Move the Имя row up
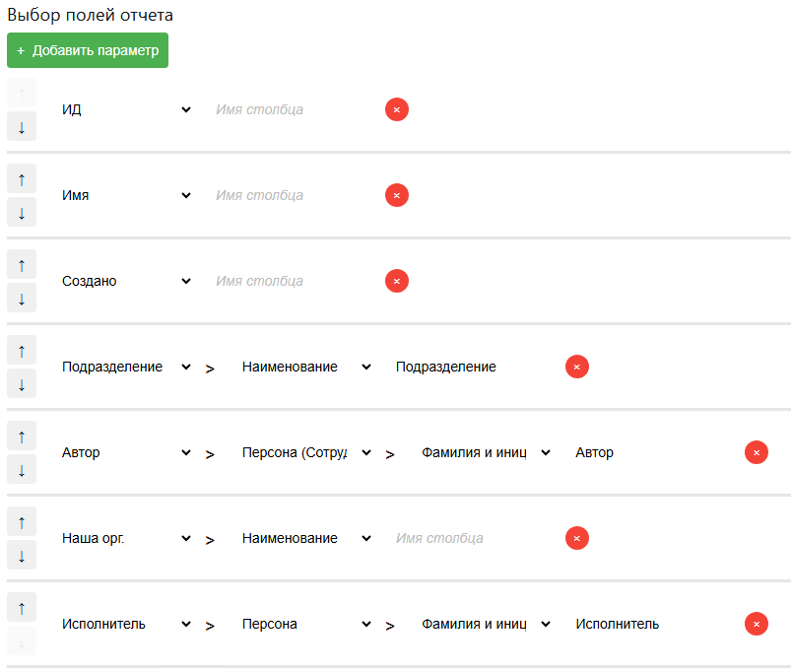791x672 pixels. tap(22, 178)
